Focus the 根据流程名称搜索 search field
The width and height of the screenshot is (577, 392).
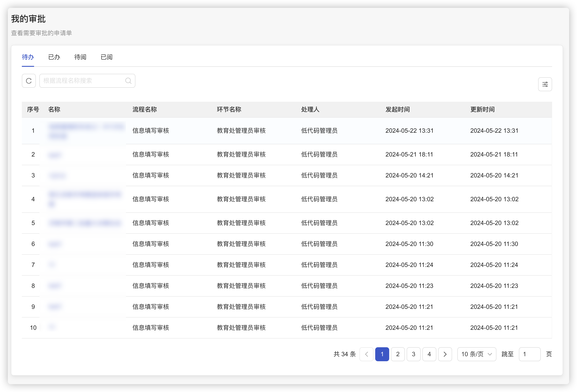click(82, 81)
